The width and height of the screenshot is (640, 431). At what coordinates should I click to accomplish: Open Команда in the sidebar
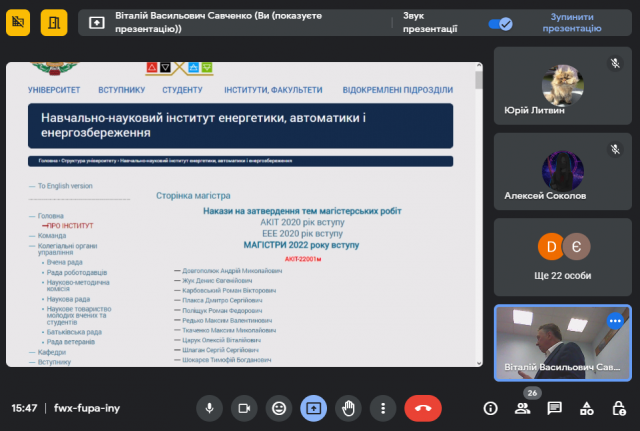52,235
